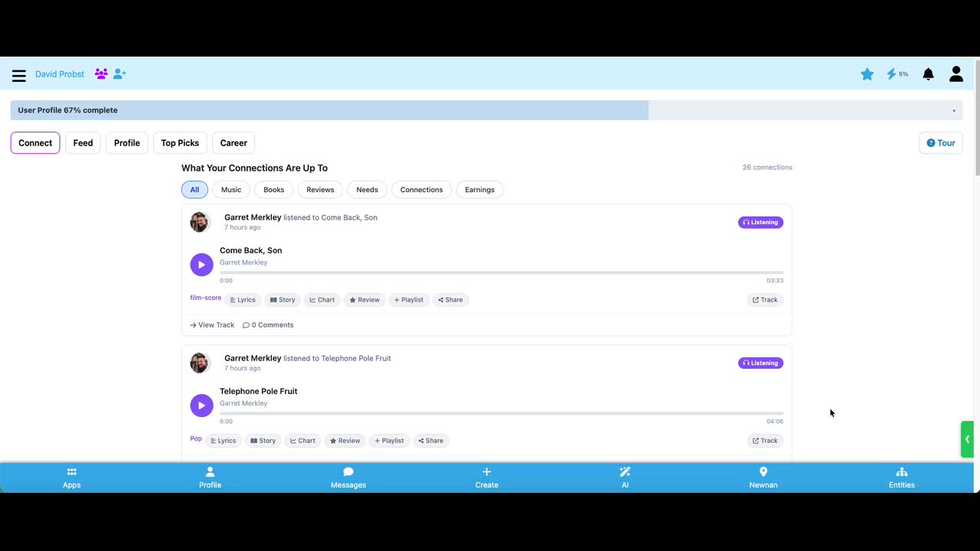This screenshot has width=980, height=551.
Task: Expand the green side panel chevron
Action: (968, 439)
